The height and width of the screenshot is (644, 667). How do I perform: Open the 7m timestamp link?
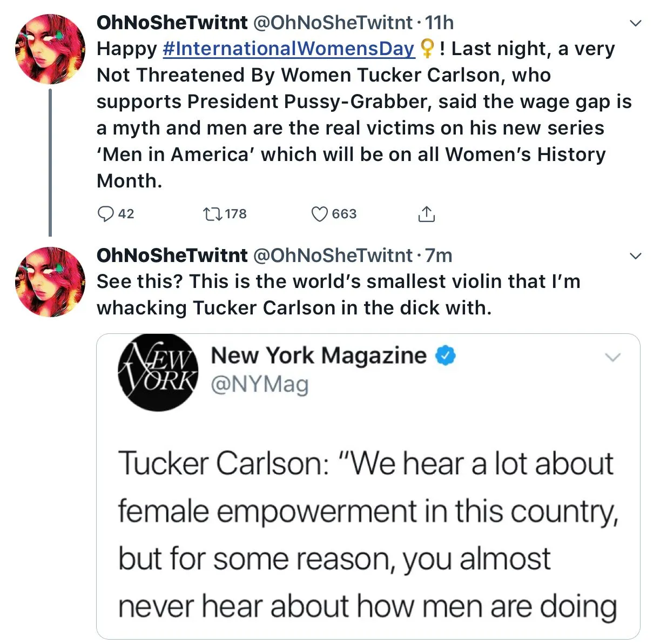pos(439,256)
